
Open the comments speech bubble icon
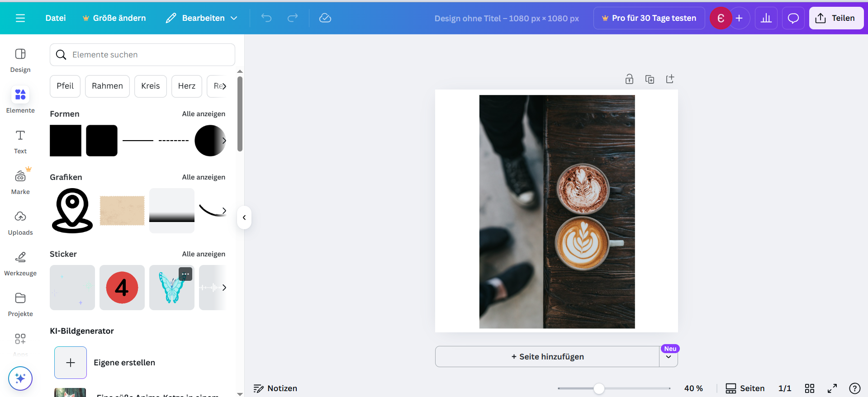pos(793,18)
